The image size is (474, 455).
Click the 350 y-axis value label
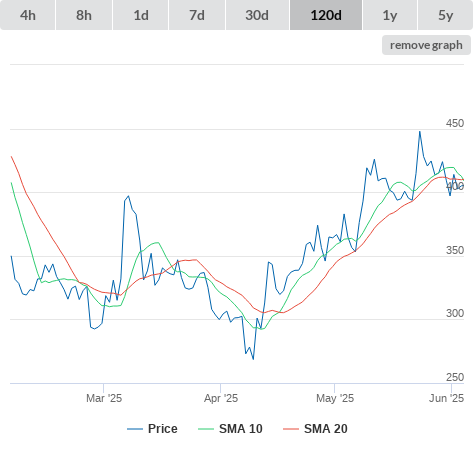click(x=455, y=250)
